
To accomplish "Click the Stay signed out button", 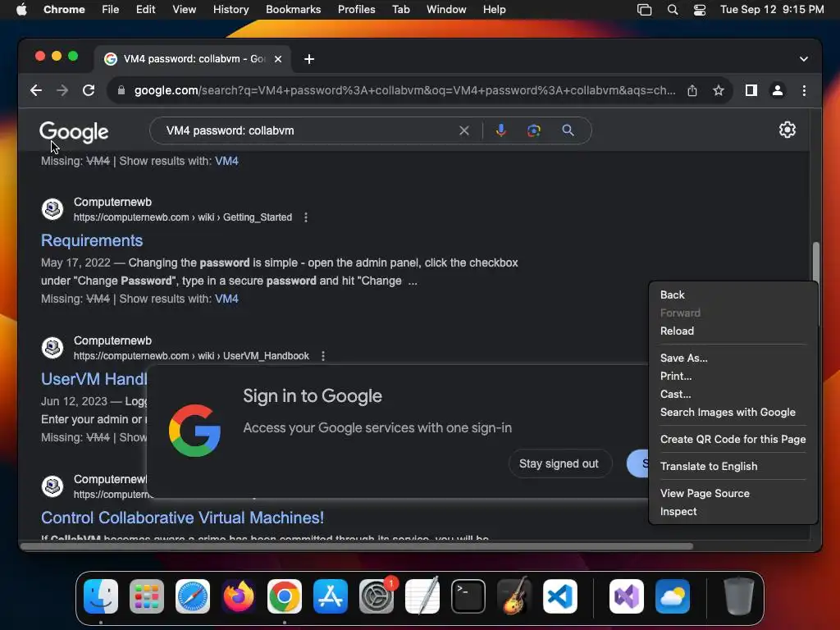I will [x=559, y=464].
